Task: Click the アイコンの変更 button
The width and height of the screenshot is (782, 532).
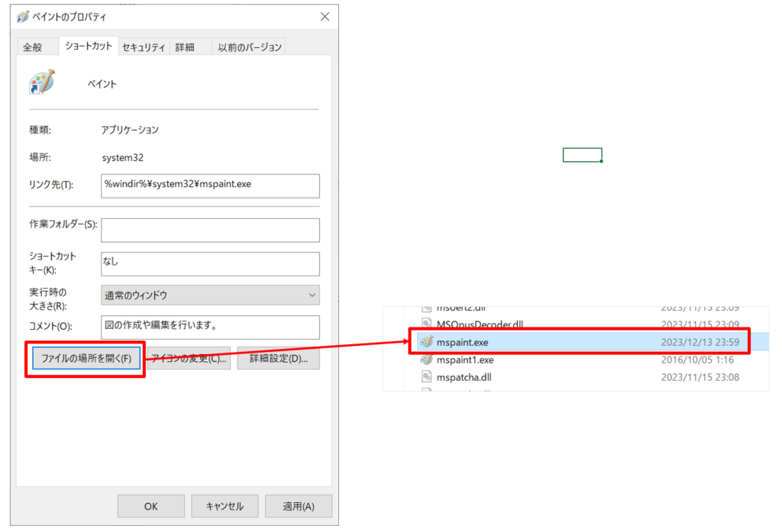Action: point(189,359)
